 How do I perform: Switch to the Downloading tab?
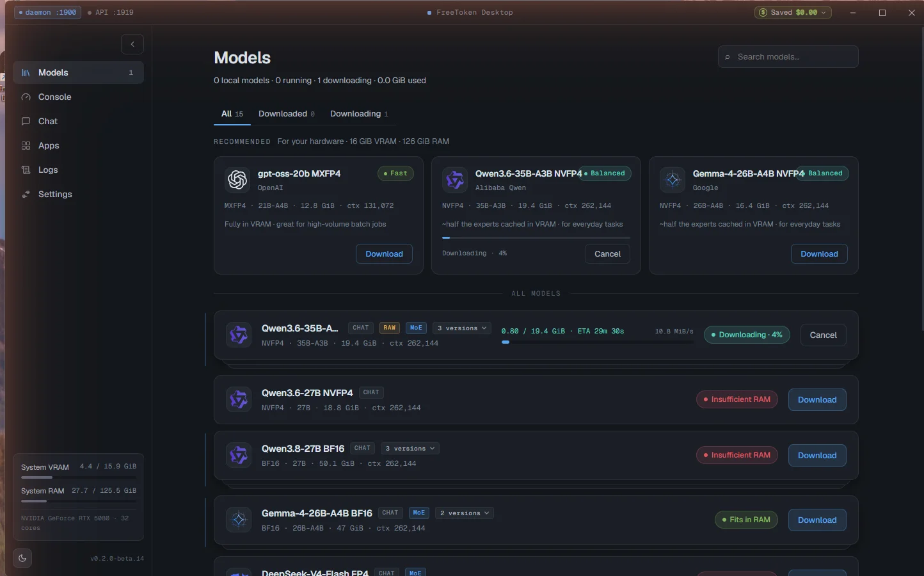pyautogui.click(x=359, y=114)
